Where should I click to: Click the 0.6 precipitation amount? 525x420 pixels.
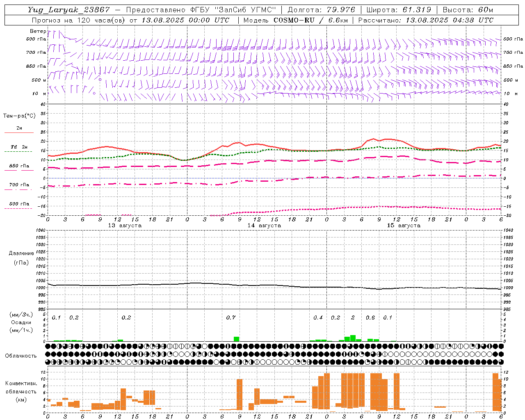(x=370, y=318)
